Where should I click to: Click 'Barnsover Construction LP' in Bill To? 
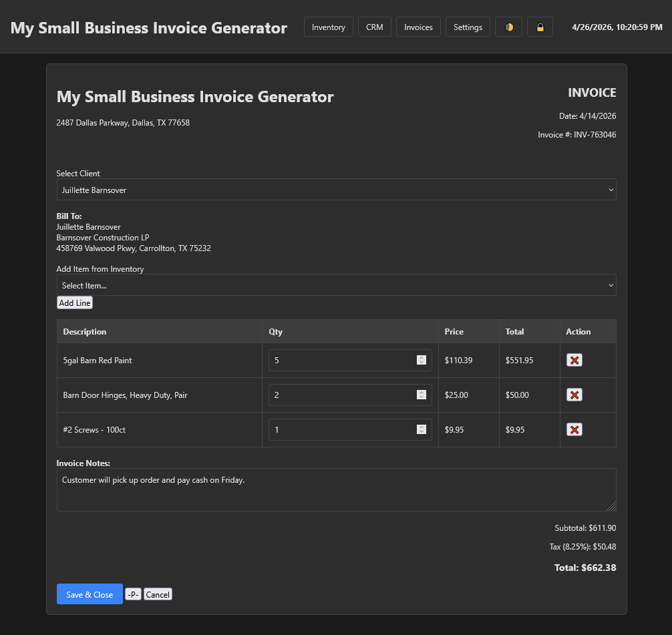[103, 238]
